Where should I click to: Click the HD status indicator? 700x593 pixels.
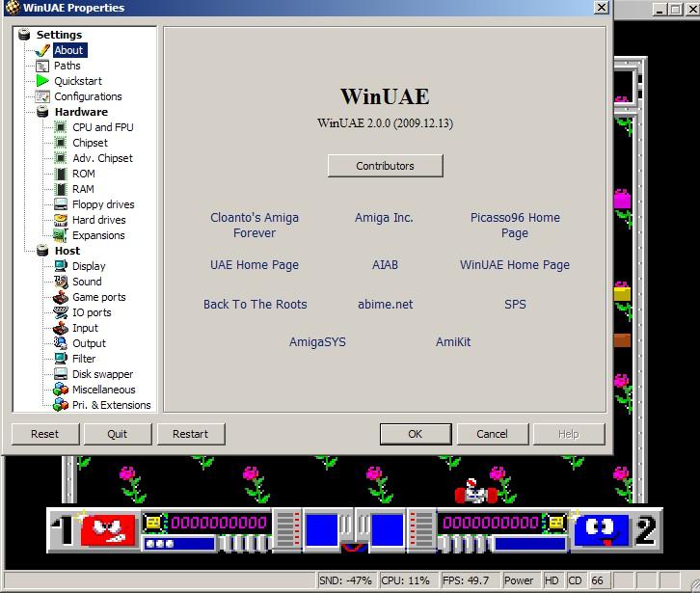coord(552,580)
